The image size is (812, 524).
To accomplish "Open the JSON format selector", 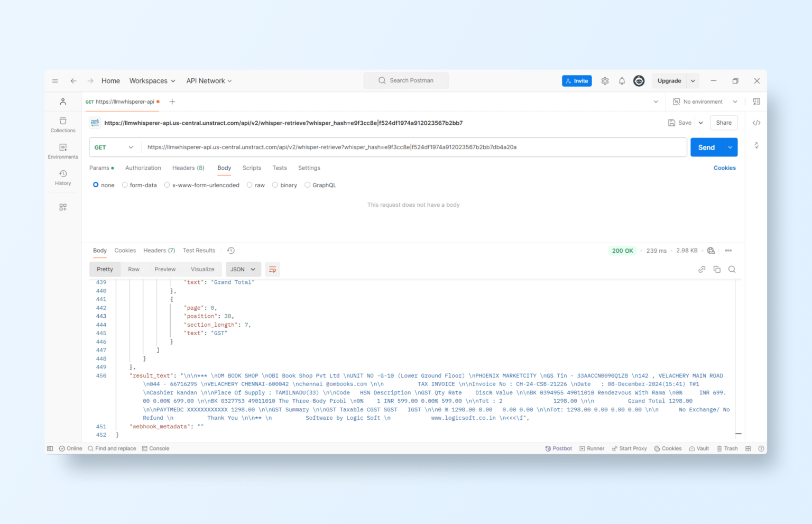I will point(243,269).
